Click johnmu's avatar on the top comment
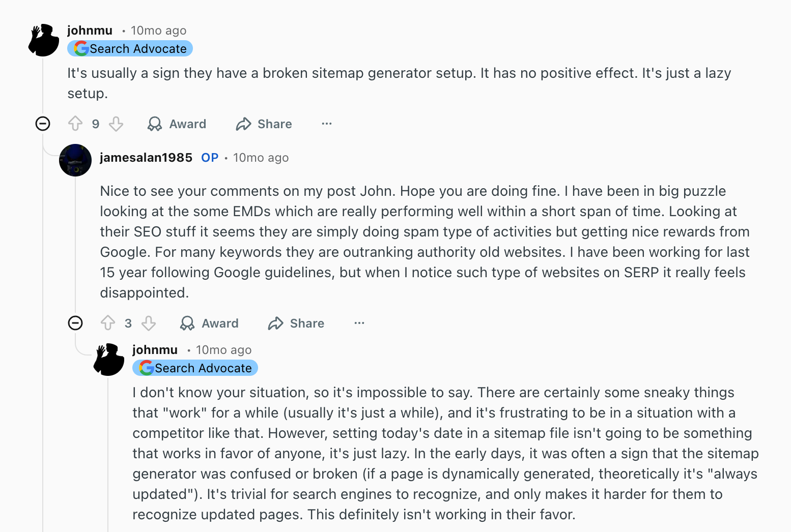This screenshot has width=791, height=532. coord(44,40)
